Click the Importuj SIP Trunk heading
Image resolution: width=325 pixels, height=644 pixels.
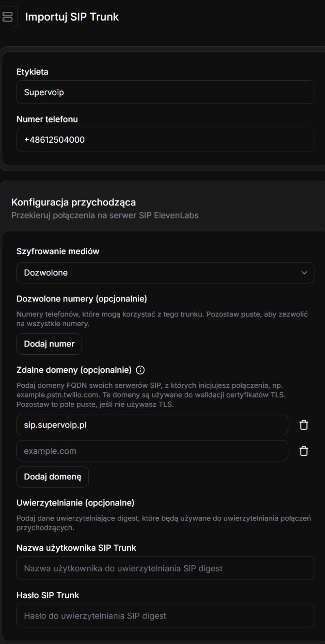(72, 17)
